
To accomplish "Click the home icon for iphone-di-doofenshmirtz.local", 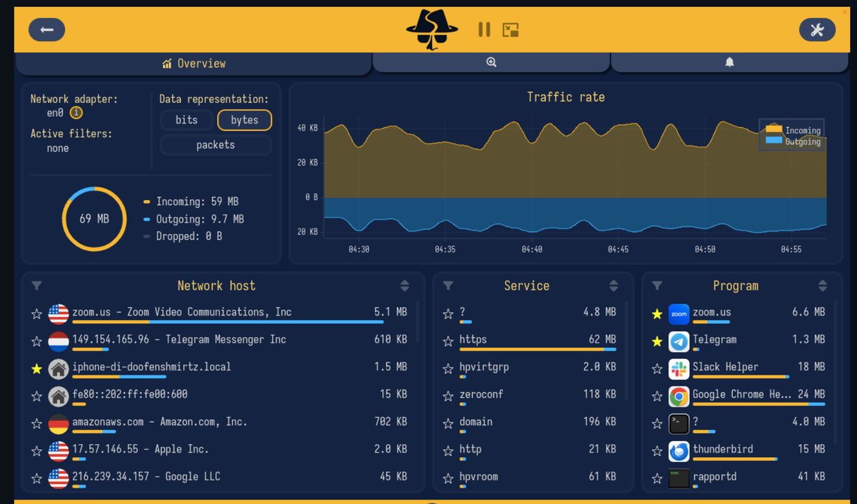I will (59, 369).
